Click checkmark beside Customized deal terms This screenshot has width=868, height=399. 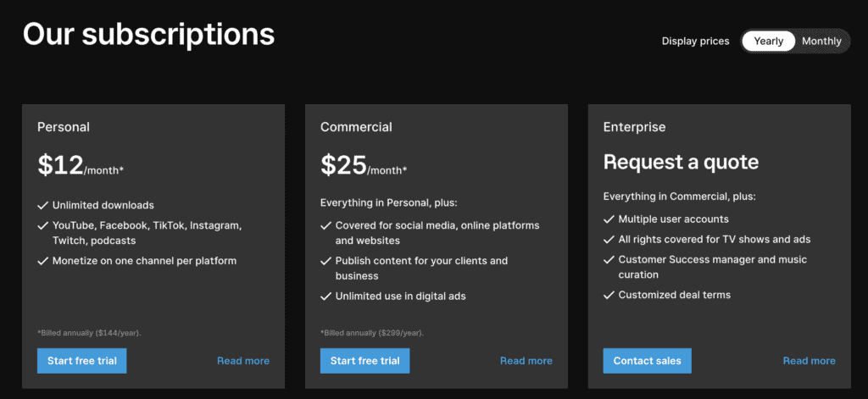609,295
